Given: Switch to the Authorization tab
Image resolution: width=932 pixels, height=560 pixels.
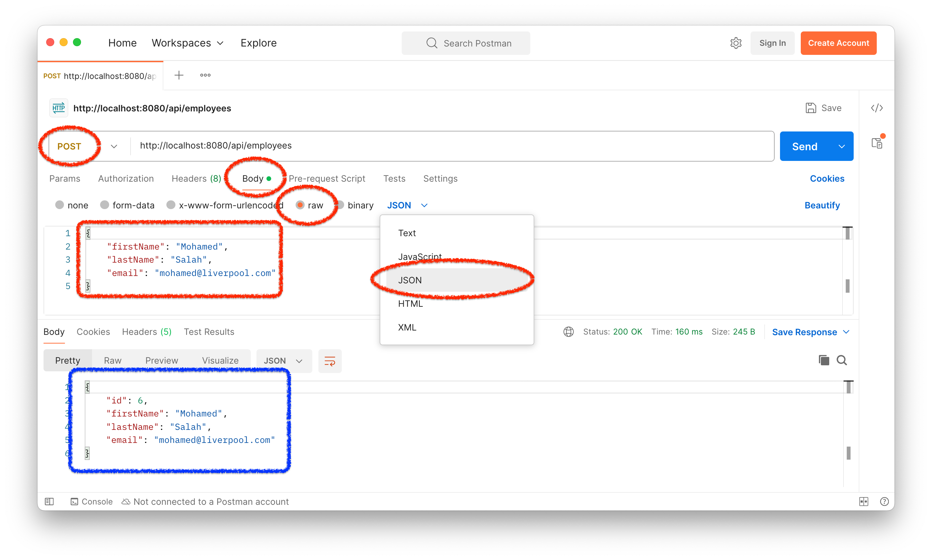Looking at the screenshot, I should pos(126,179).
